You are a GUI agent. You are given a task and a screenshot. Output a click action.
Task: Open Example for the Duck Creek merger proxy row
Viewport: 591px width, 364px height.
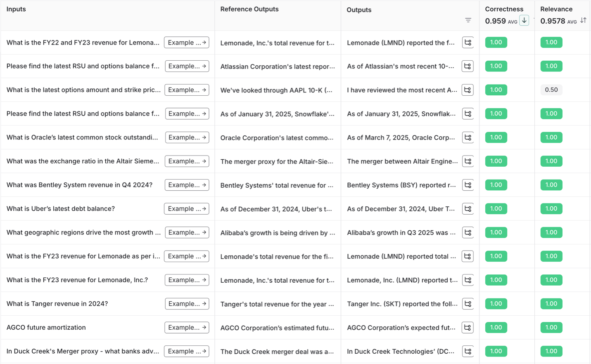(x=187, y=351)
